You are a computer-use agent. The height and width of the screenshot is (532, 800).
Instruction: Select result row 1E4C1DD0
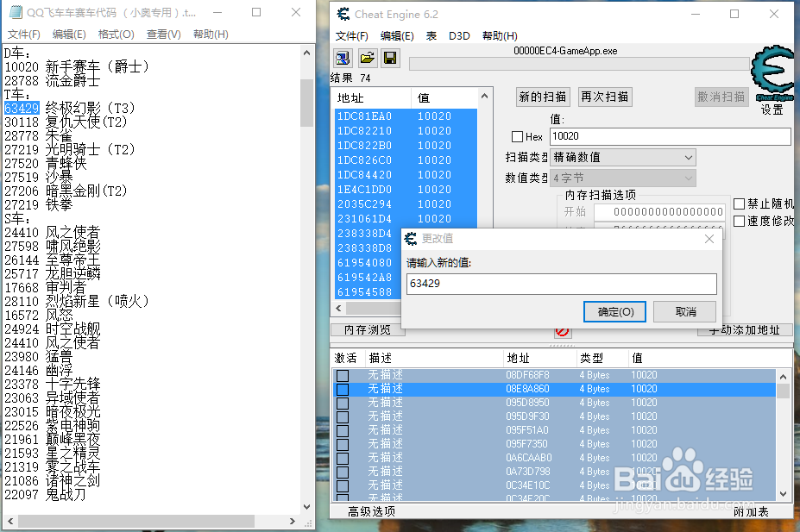[x=406, y=190]
